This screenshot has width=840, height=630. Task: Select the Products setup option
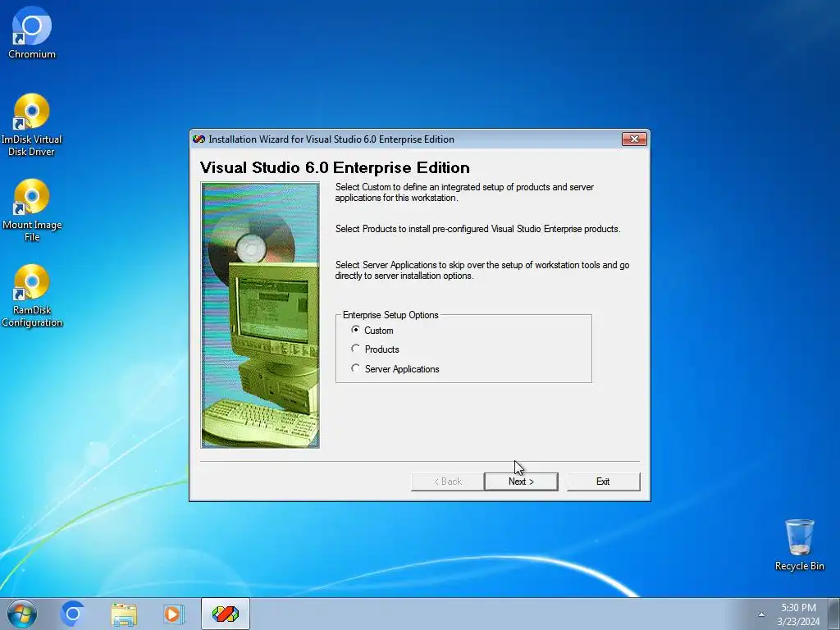click(x=375, y=349)
